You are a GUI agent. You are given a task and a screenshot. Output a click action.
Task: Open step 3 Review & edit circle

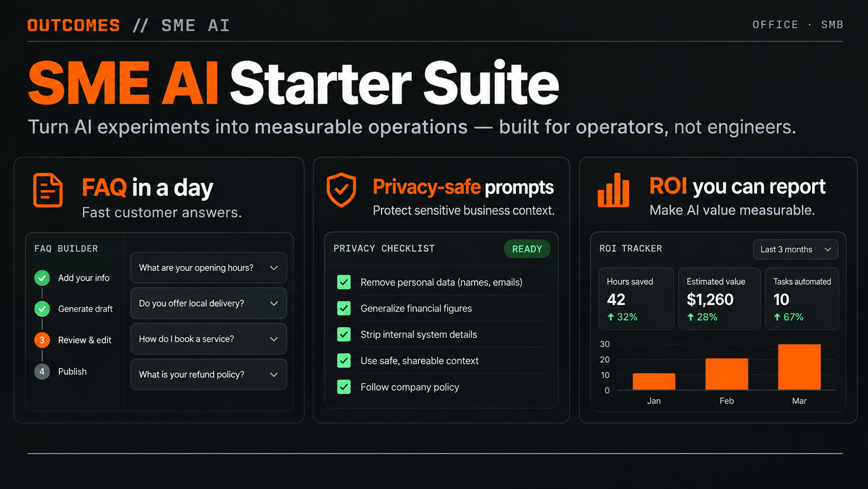(x=42, y=340)
